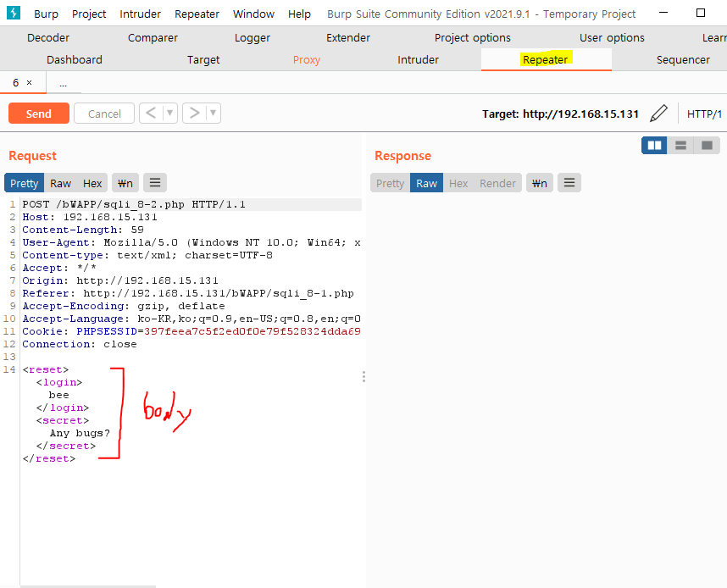Select the side-by-side layout view icon
The image size is (727, 588).
(x=654, y=146)
